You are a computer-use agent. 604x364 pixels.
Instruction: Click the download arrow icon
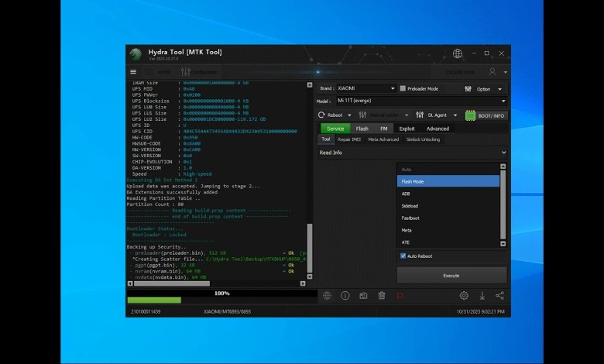tap(482, 296)
